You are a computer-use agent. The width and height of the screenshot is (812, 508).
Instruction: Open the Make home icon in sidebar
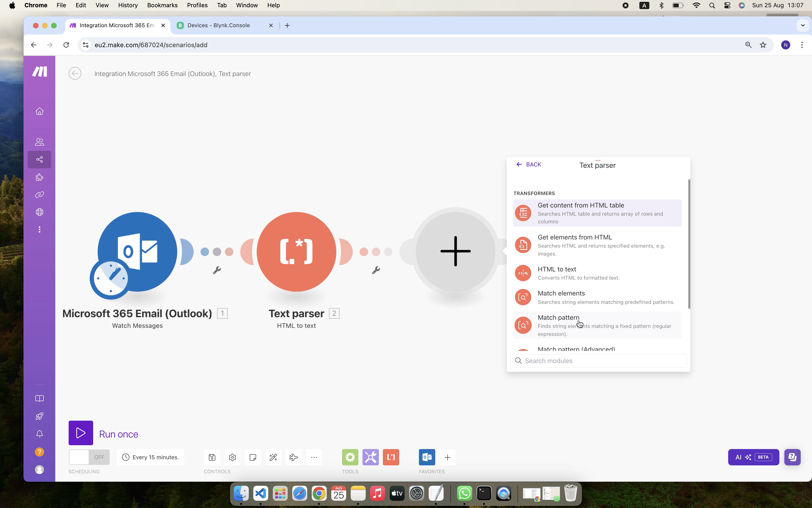tap(40, 111)
